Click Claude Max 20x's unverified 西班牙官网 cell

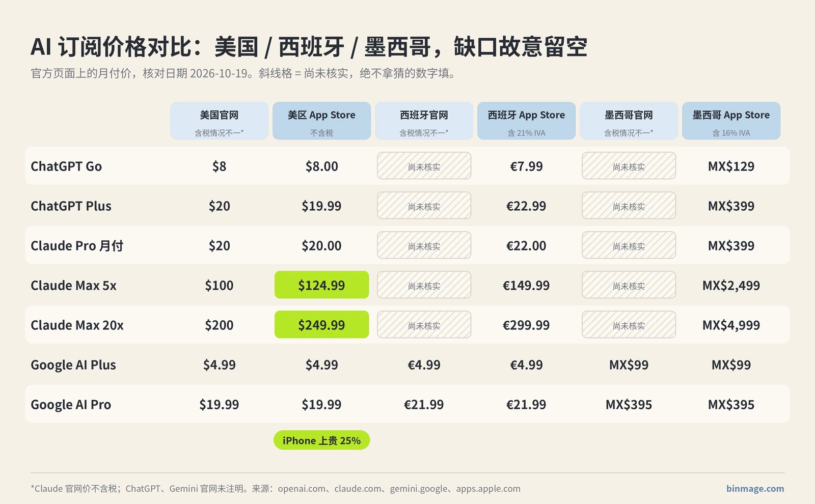(x=424, y=324)
